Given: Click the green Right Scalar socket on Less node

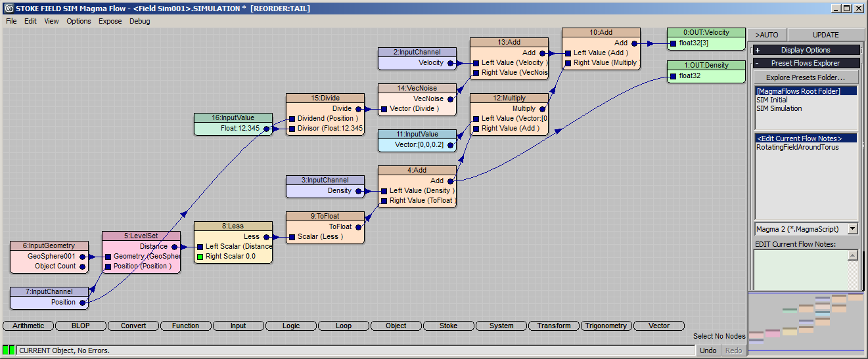Looking at the screenshot, I should (200, 257).
